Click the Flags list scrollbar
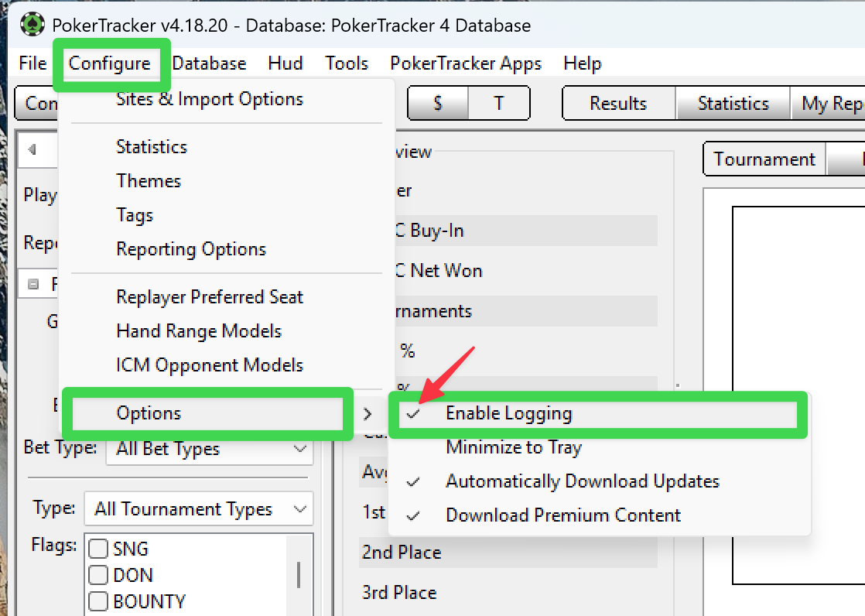This screenshot has width=865, height=616. pos(299,575)
